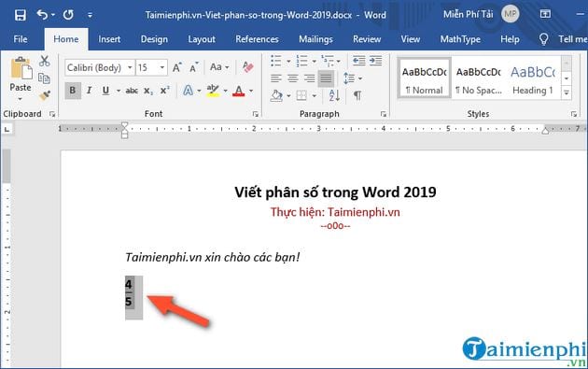Decrease font size with shrink icon

click(x=193, y=67)
